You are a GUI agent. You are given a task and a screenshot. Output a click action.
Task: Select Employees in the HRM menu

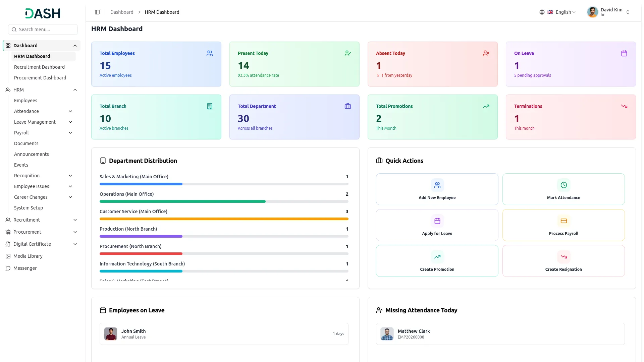pos(25,101)
